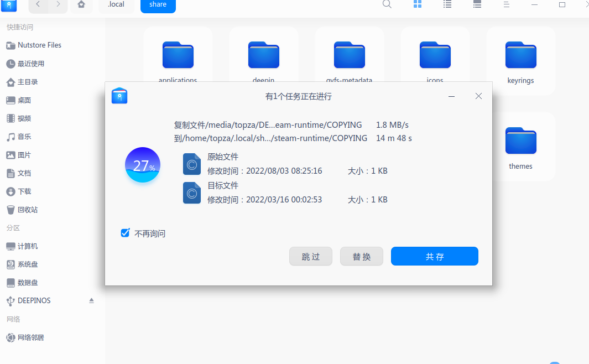Open the search function in the toolbar
Viewport: 589px width, 364px height.
(387, 4)
